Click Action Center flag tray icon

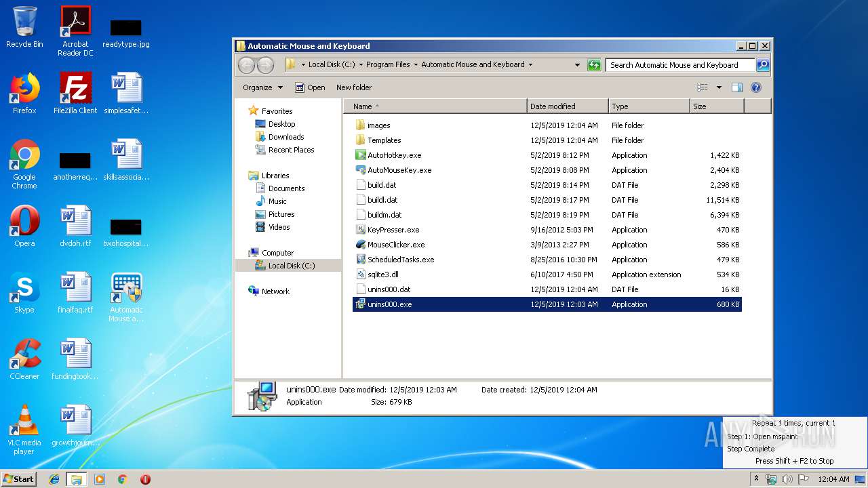(803, 479)
